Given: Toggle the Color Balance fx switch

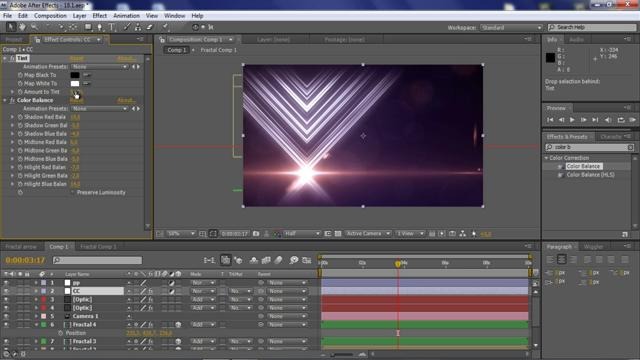Looking at the screenshot, I should point(12,100).
